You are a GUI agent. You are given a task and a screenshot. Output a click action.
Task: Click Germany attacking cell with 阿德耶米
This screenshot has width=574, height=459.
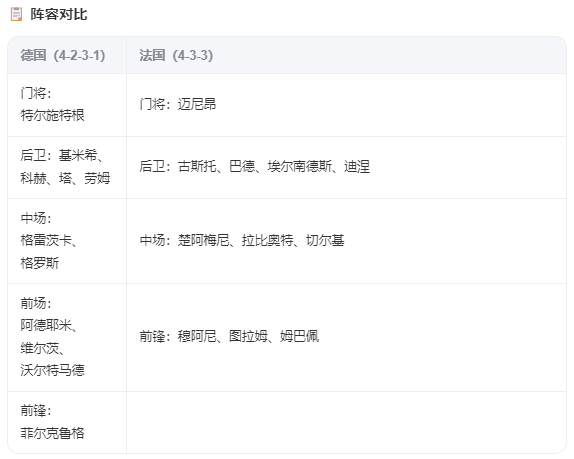click(x=67, y=337)
